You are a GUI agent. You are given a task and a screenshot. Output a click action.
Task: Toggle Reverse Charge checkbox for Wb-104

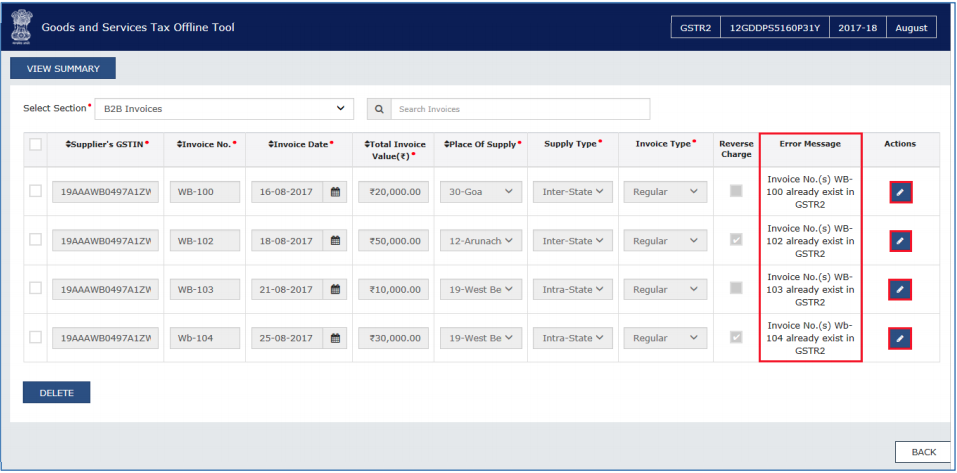pos(737,337)
